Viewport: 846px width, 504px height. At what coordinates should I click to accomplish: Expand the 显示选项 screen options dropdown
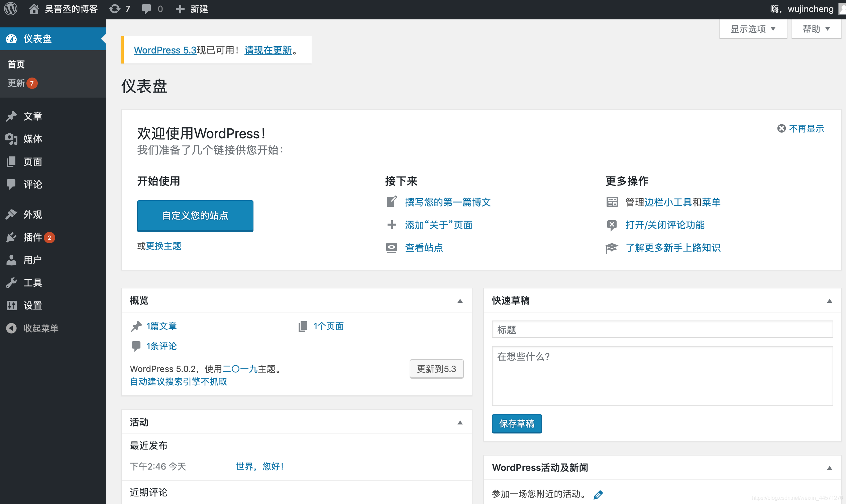(x=753, y=29)
